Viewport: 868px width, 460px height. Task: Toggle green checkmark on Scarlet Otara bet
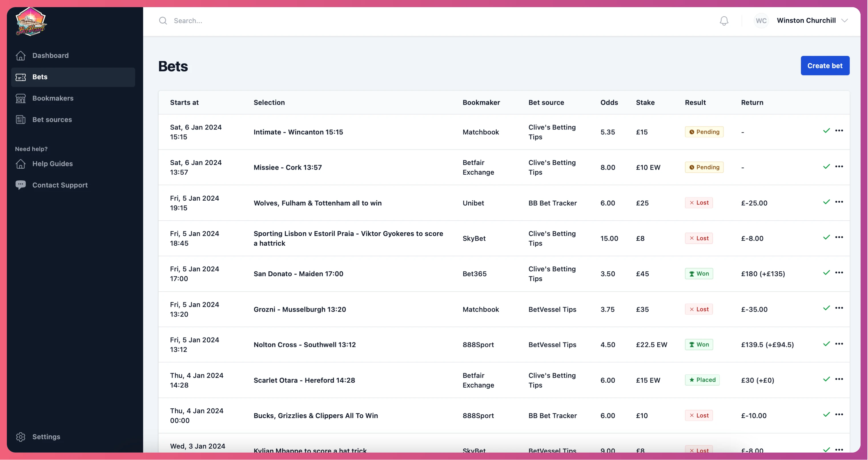[x=826, y=379]
